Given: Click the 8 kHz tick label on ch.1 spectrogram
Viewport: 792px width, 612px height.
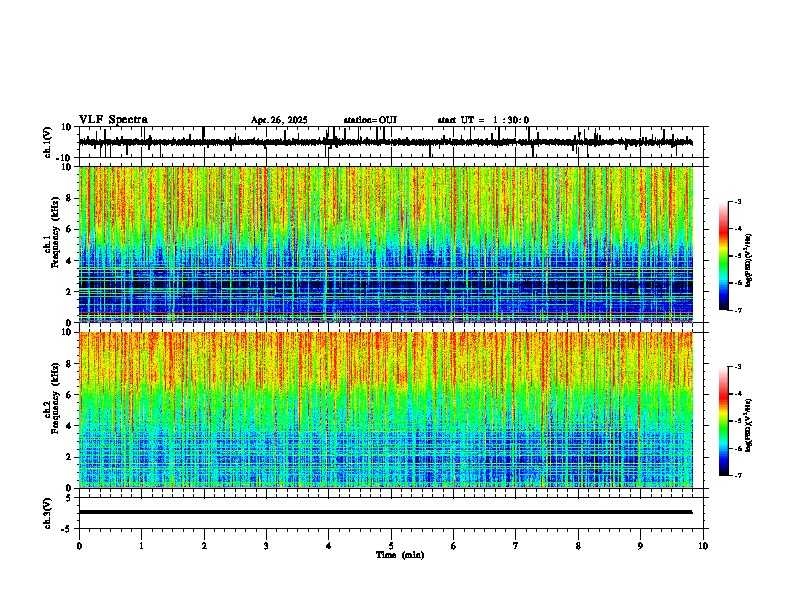Looking at the screenshot, I should point(70,198).
